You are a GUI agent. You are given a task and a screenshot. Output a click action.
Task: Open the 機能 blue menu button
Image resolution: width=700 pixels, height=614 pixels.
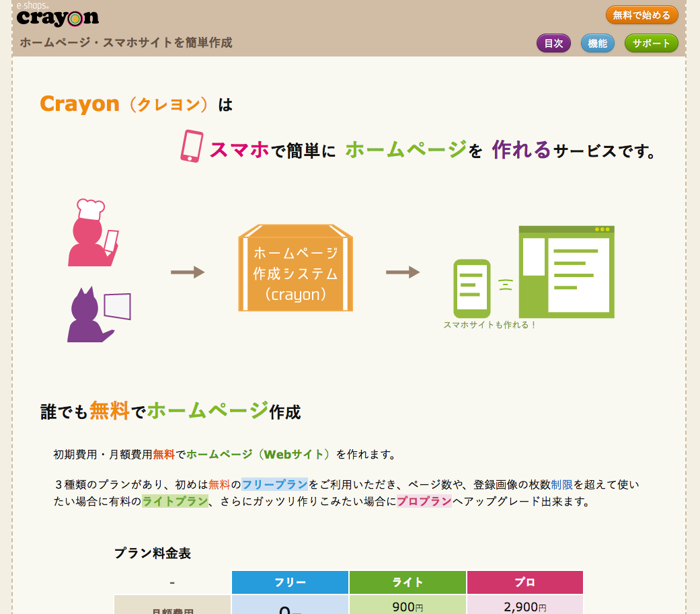pos(597,43)
